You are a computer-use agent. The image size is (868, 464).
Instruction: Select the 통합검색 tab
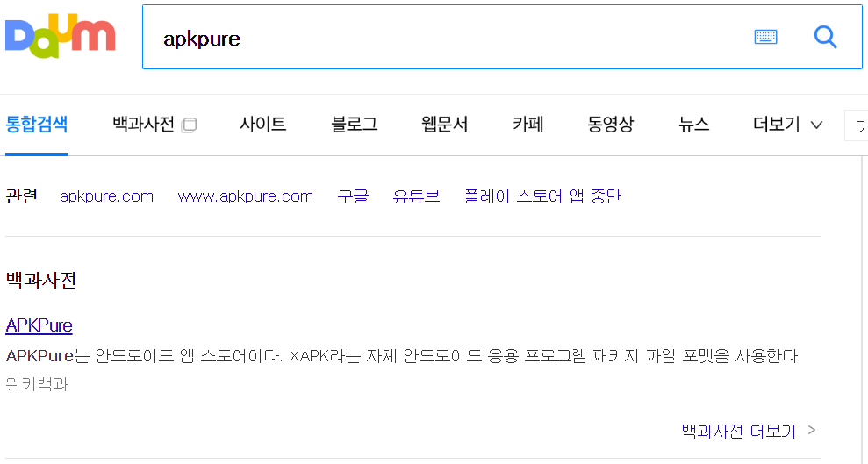(x=37, y=124)
